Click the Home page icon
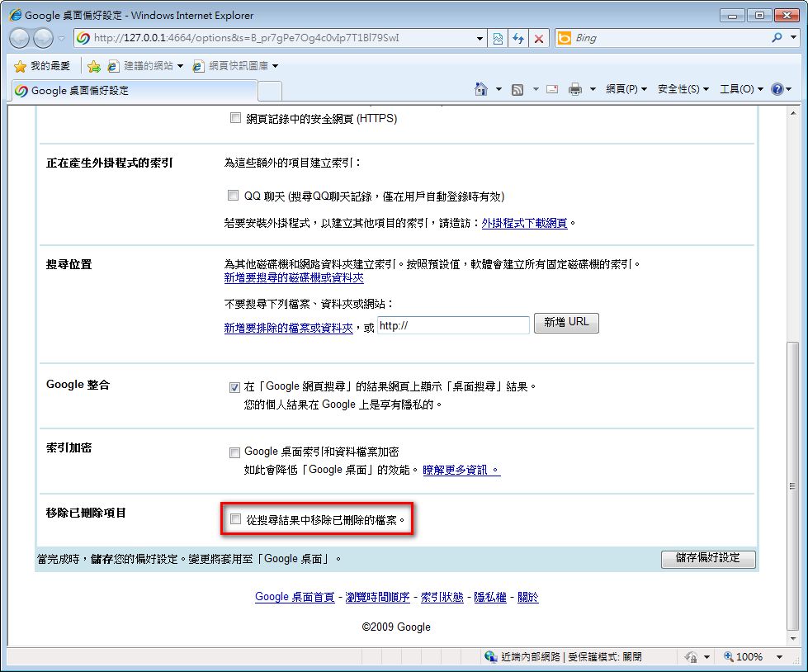The height and width of the screenshot is (672, 808). pos(481,89)
